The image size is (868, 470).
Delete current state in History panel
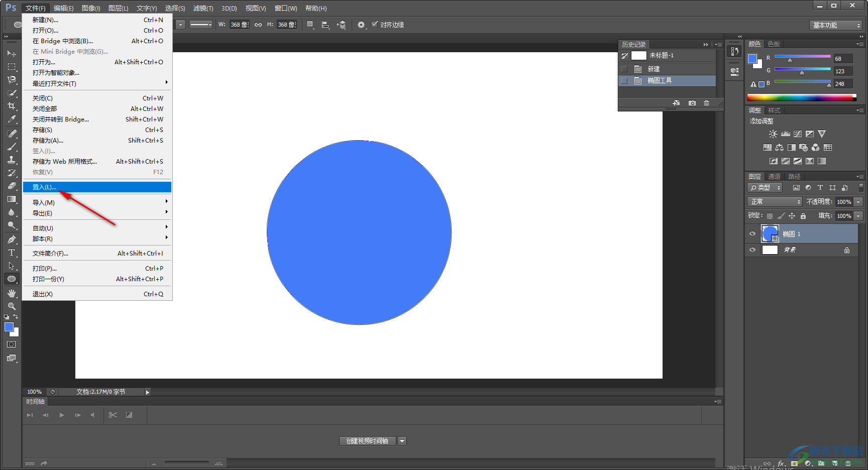pos(707,103)
